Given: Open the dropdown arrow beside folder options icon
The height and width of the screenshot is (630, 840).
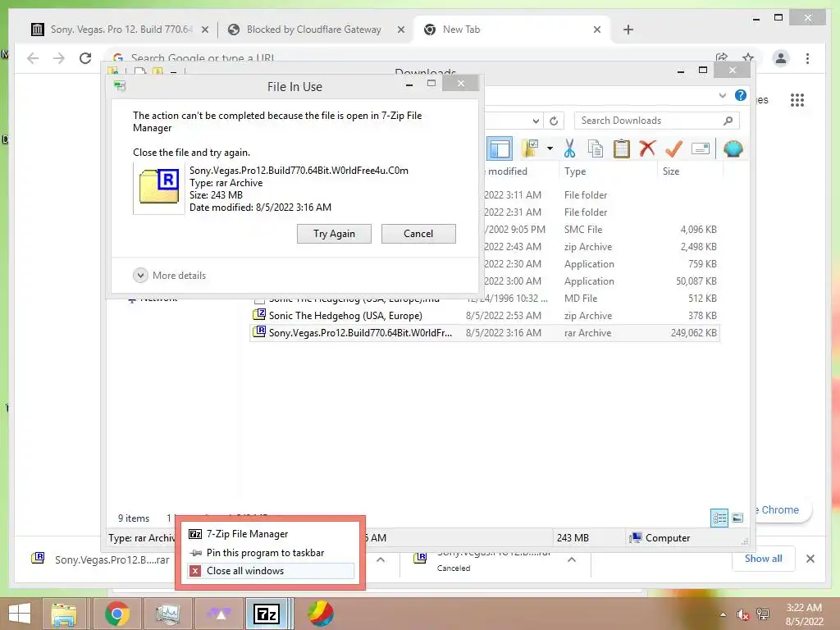Looking at the screenshot, I should point(550,148).
